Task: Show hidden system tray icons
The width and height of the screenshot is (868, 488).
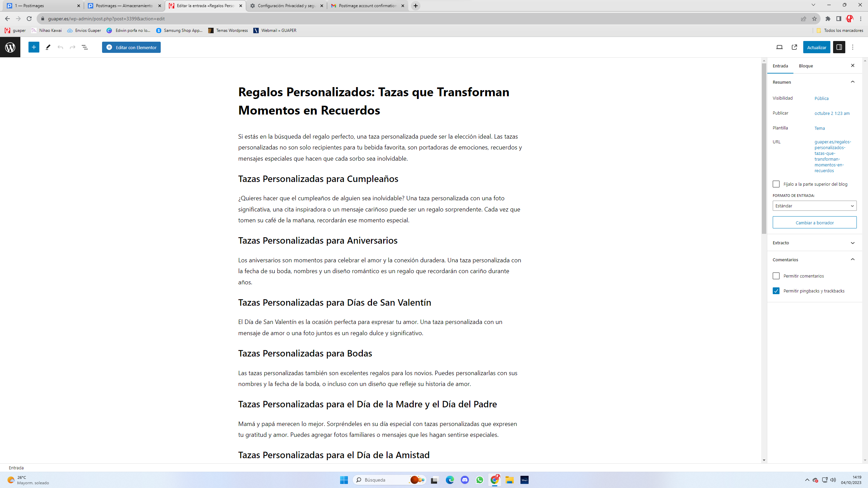Action: (x=807, y=480)
